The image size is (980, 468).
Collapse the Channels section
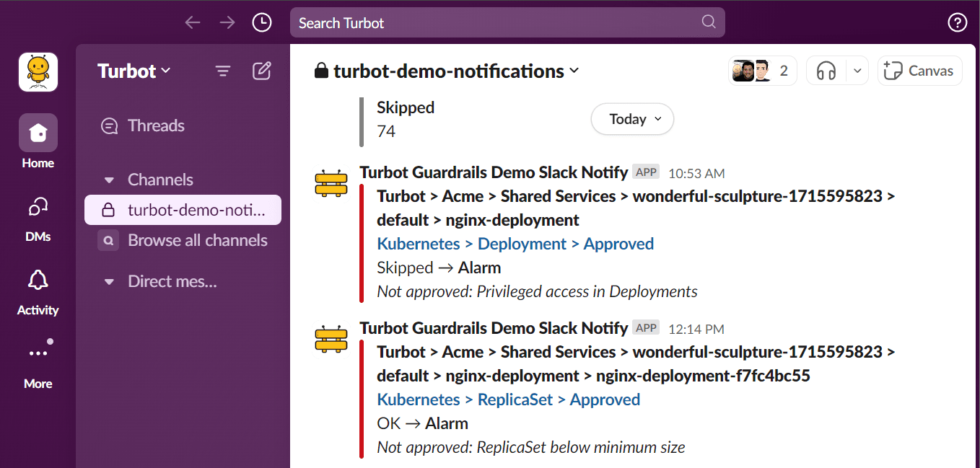[108, 180]
